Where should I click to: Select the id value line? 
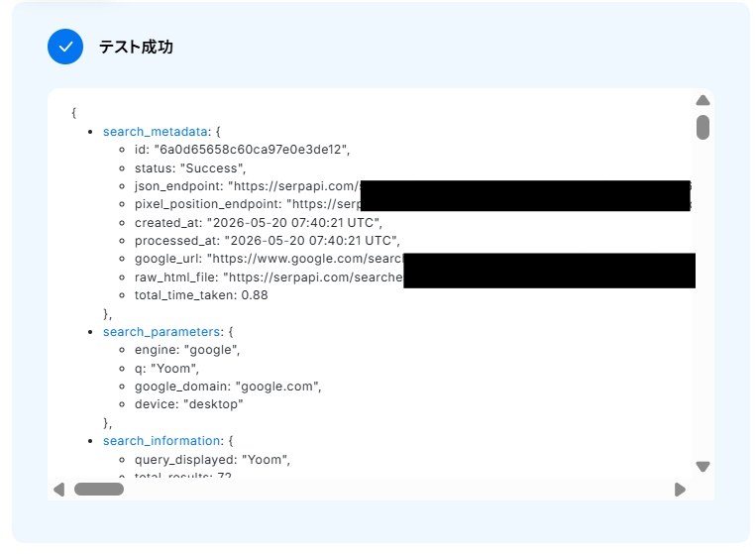point(242,150)
